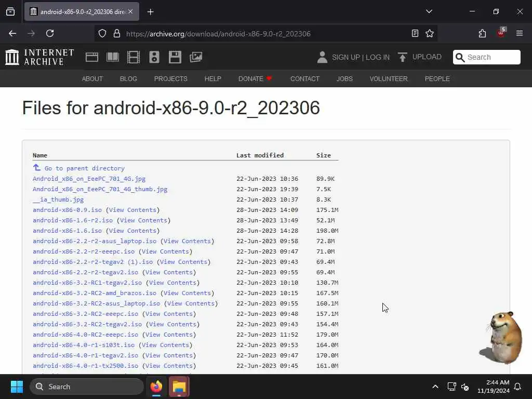Download android-x86-0.9.iso
This screenshot has height=399, width=532.
[67, 210]
